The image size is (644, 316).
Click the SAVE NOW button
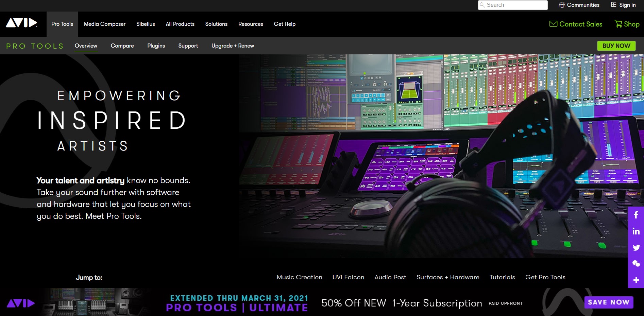pos(609,302)
